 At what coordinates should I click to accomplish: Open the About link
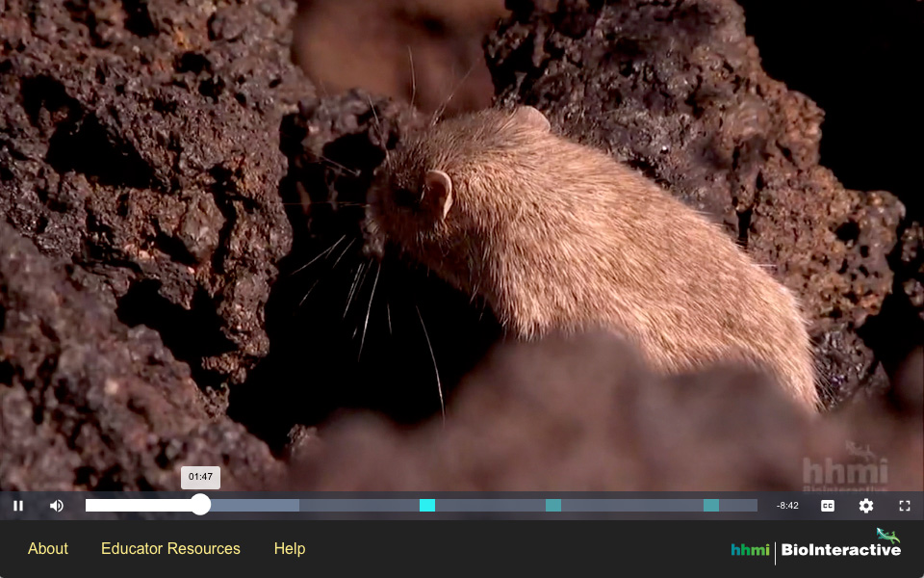point(48,548)
